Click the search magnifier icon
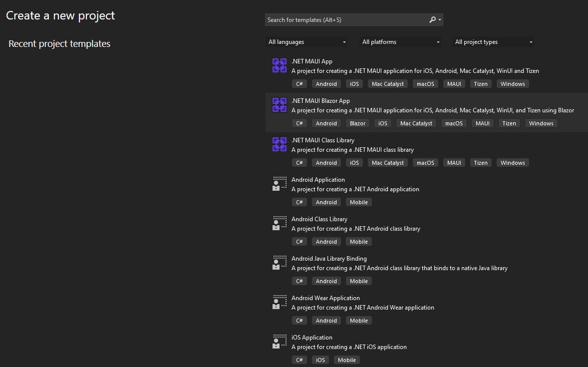The image size is (588, 367). pos(433,20)
